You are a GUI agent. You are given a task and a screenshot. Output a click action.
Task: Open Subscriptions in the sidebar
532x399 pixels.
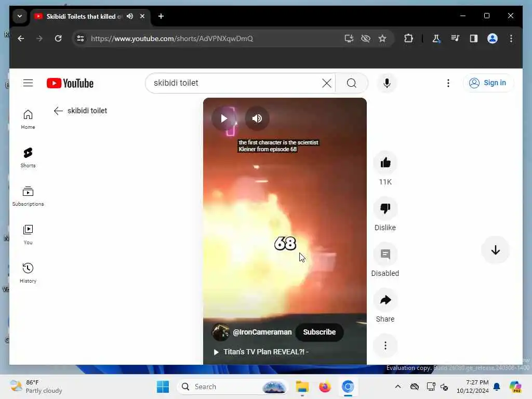(28, 196)
